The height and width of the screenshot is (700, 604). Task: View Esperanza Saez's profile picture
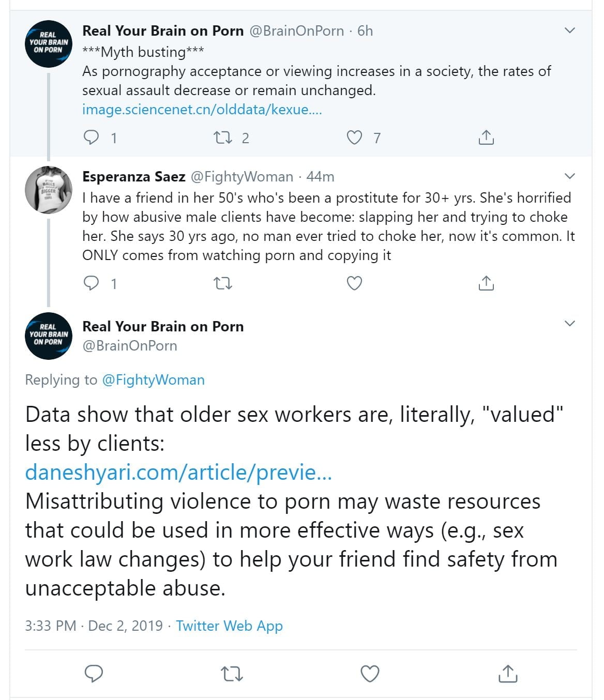point(49,190)
